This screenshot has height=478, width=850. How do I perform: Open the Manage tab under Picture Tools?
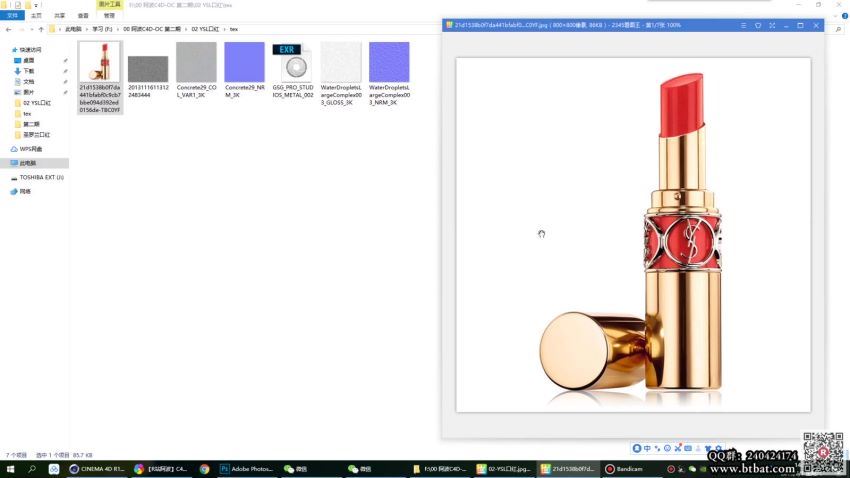[x=110, y=16]
